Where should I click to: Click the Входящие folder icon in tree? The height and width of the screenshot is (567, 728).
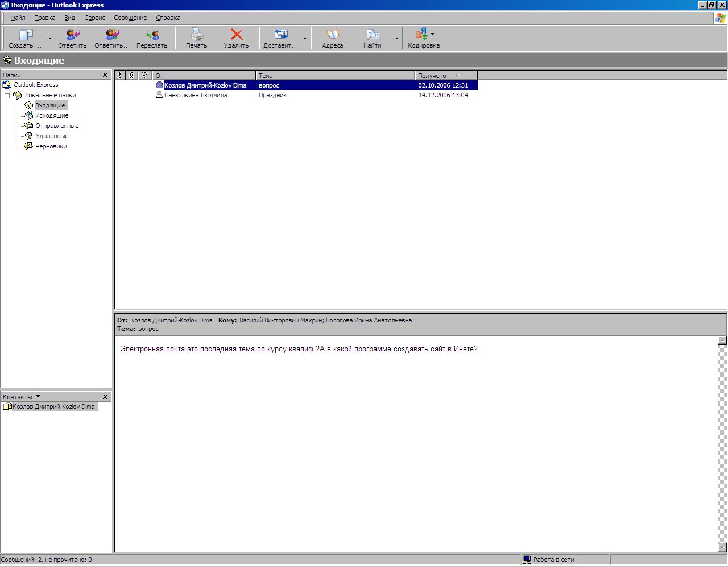tap(29, 105)
